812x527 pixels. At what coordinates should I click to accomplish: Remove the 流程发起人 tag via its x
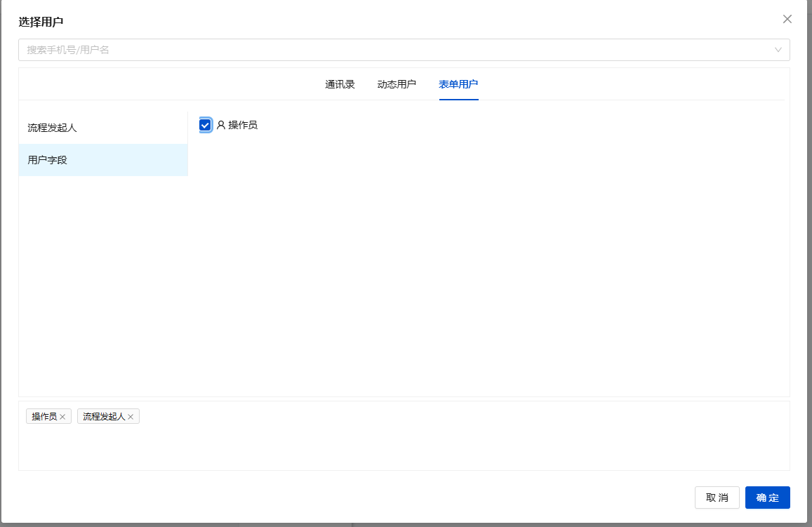click(x=131, y=417)
